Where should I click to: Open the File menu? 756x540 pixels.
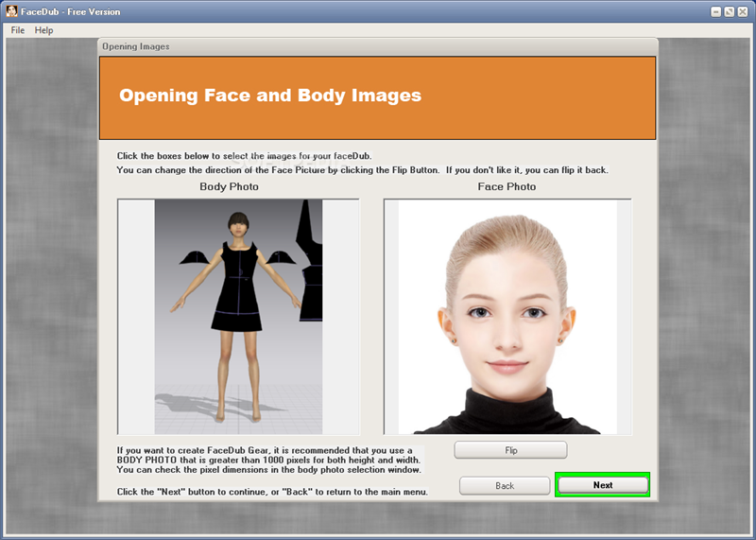pyautogui.click(x=18, y=30)
